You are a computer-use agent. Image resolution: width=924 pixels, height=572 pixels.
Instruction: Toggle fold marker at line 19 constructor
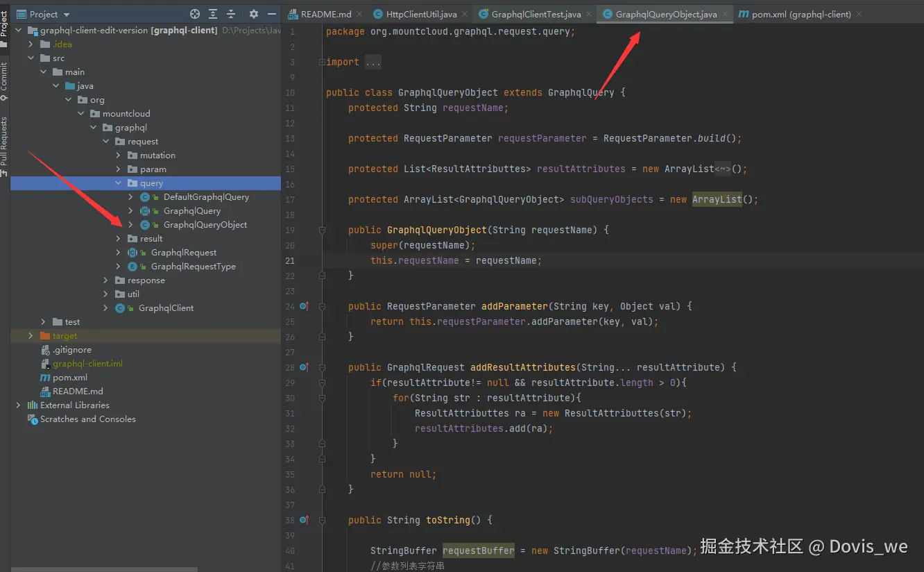pyautogui.click(x=321, y=230)
